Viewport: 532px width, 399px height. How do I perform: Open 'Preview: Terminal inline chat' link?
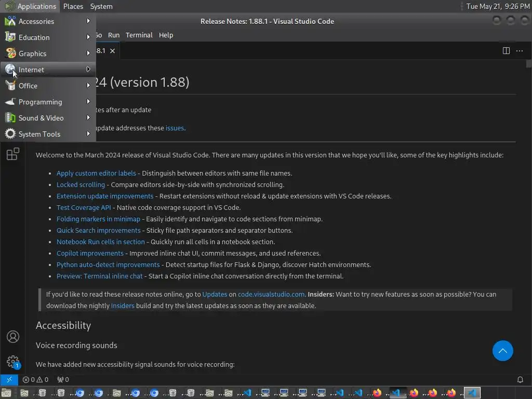click(x=99, y=276)
